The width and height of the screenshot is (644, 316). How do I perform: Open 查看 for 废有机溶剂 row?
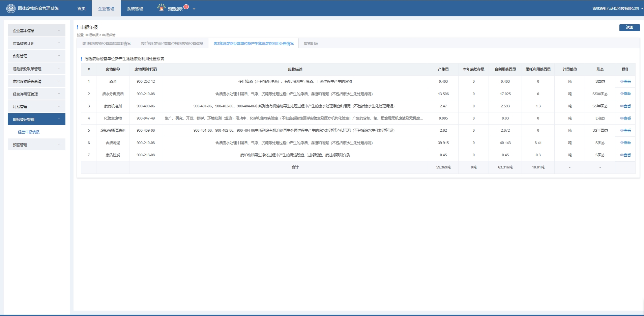click(625, 106)
